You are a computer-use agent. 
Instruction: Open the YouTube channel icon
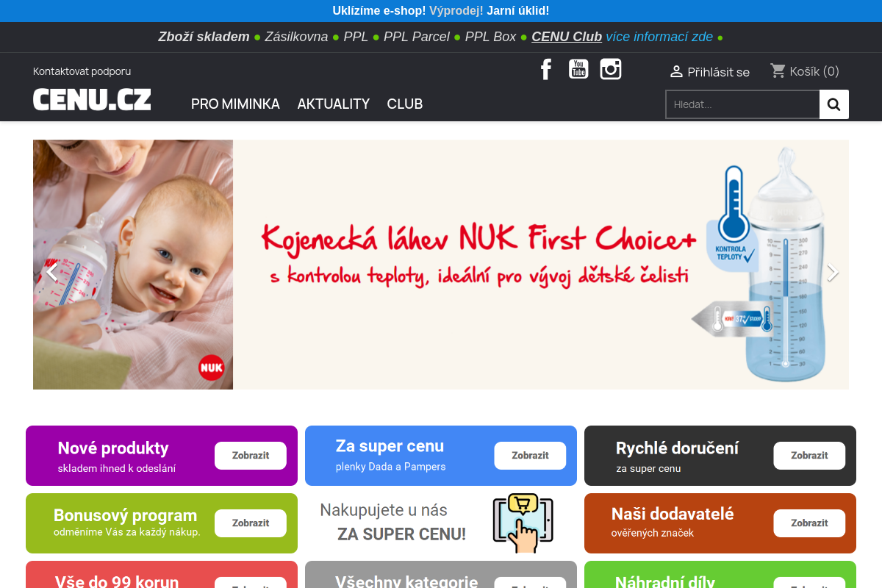point(578,68)
